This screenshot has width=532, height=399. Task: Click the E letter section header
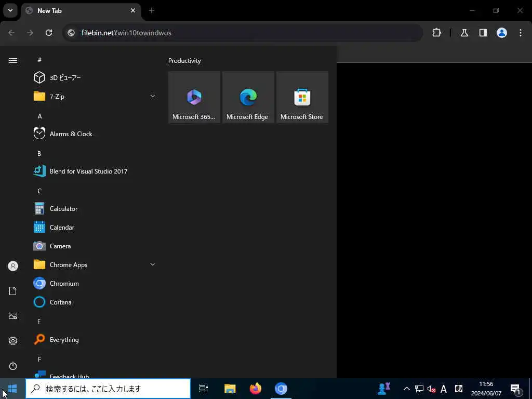point(39,322)
